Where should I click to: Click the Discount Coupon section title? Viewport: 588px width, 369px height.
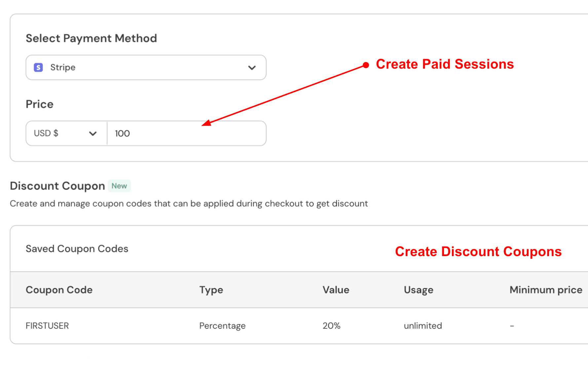coord(57,186)
